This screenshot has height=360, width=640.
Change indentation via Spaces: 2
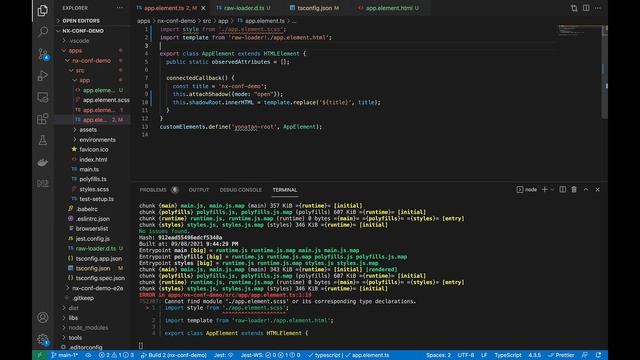(438, 355)
